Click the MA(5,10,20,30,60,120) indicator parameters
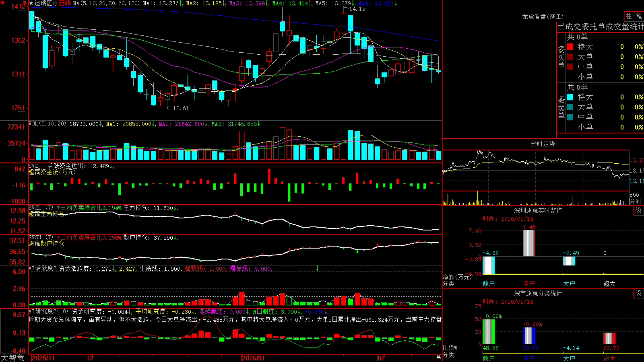Screen dimensions: 644x362 [x=106, y=3]
